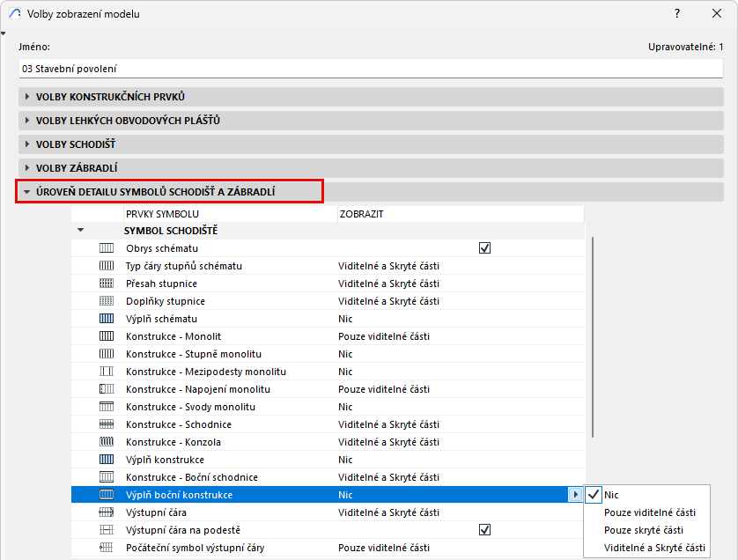The height and width of the screenshot is (560, 738).
Task: Click the Přesah stupnice row icon
Action: point(107,284)
